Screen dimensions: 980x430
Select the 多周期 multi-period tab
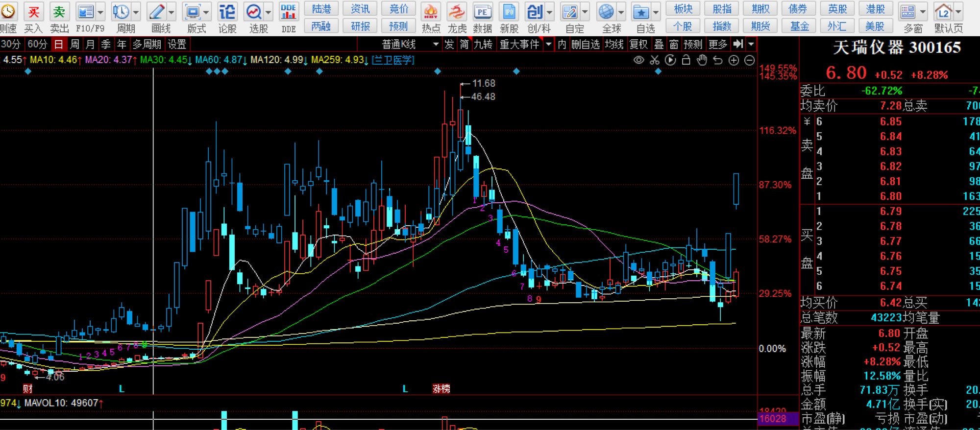click(x=147, y=44)
